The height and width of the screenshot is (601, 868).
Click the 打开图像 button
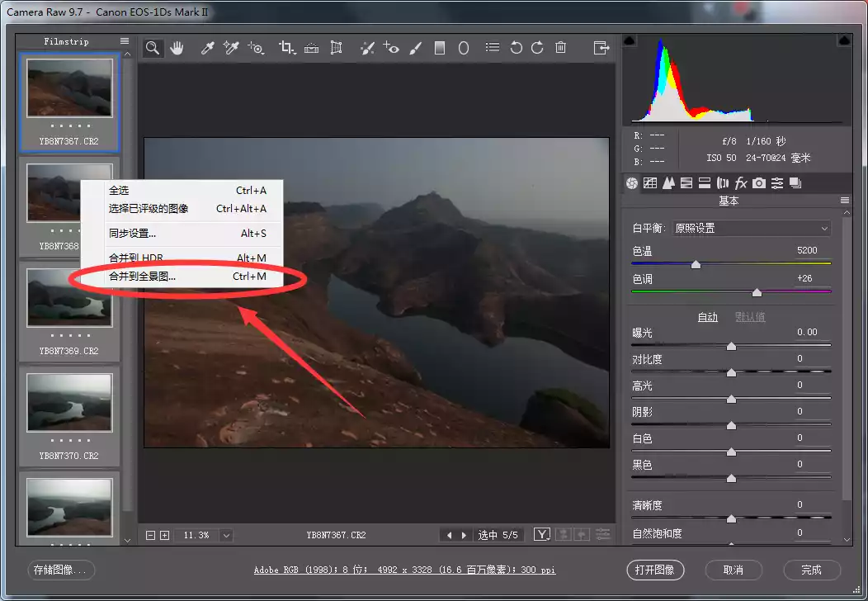[655, 570]
